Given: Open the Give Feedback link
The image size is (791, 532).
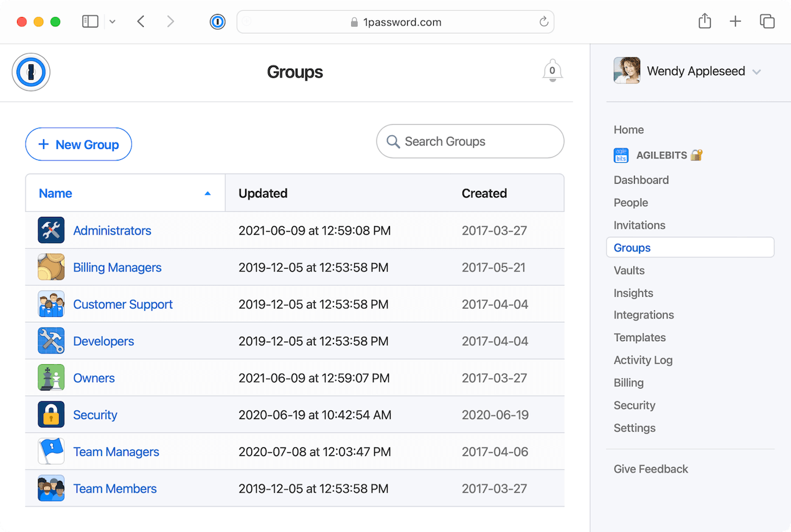Looking at the screenshot, I should point(650,469).
